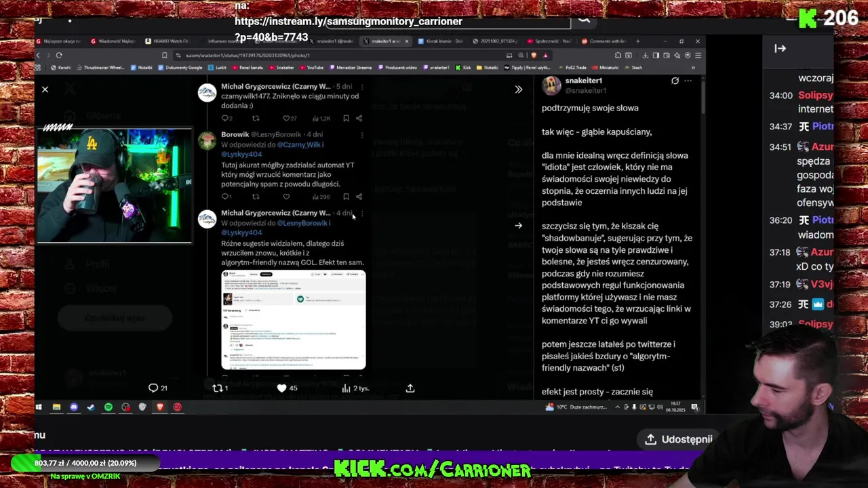Expand bookmarks overflow chevron

[693, 68]
